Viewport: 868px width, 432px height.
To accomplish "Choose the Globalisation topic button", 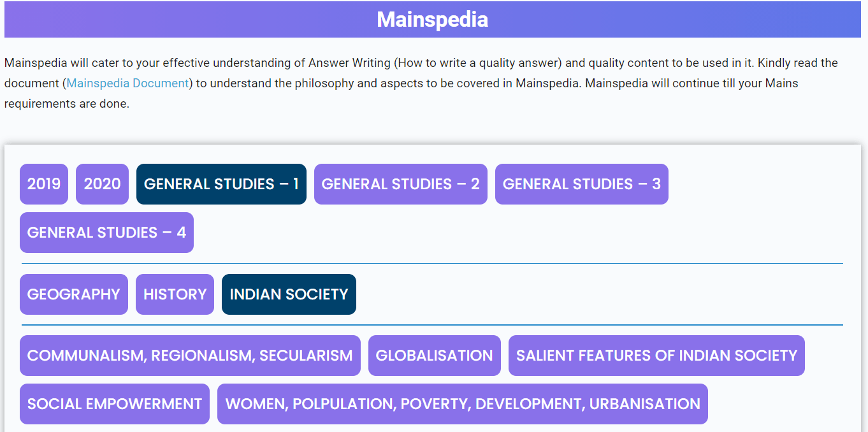I will (x=435, y=356).
